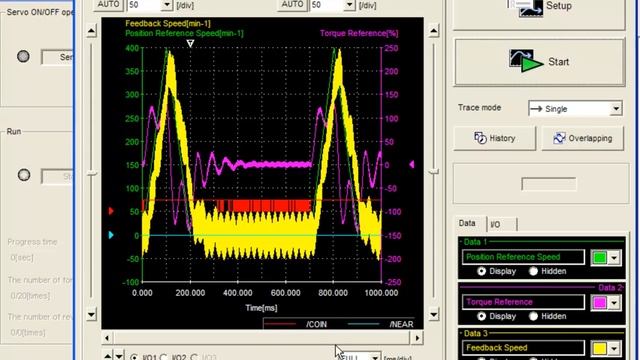
Task: Switch to the I/O tab
Action: point(496,224)
